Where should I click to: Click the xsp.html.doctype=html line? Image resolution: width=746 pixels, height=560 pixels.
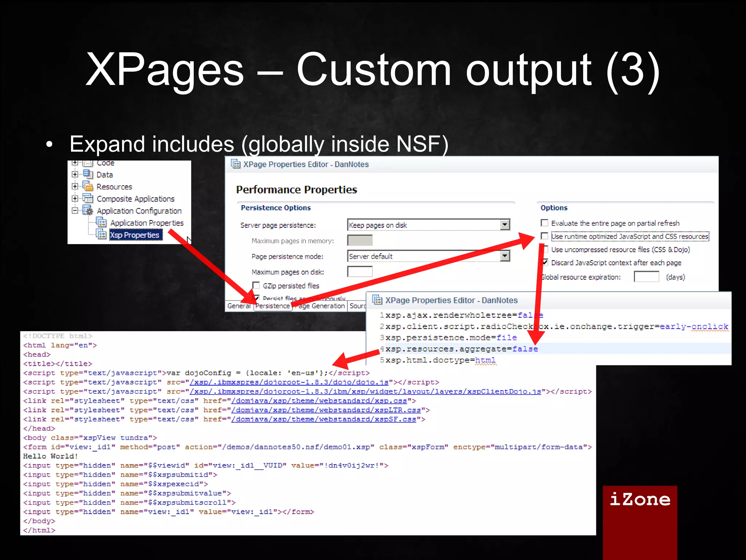440,360
